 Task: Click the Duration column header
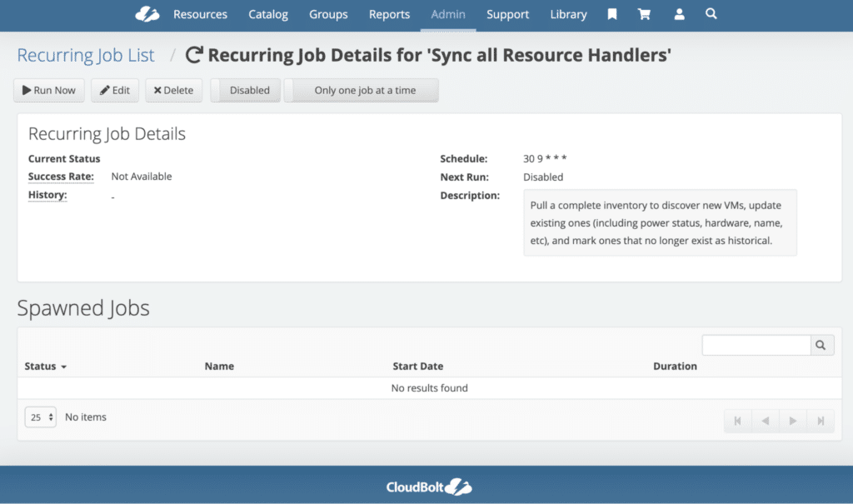(x=675, y=367)
